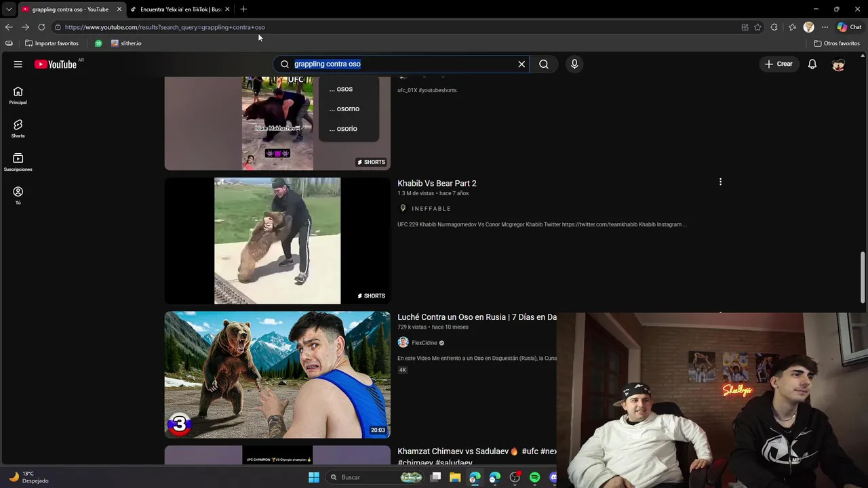The width and height of the screenshot is (868, 488).
Task: Click the 4K badge under FlexCidine video
Action: 403,370
